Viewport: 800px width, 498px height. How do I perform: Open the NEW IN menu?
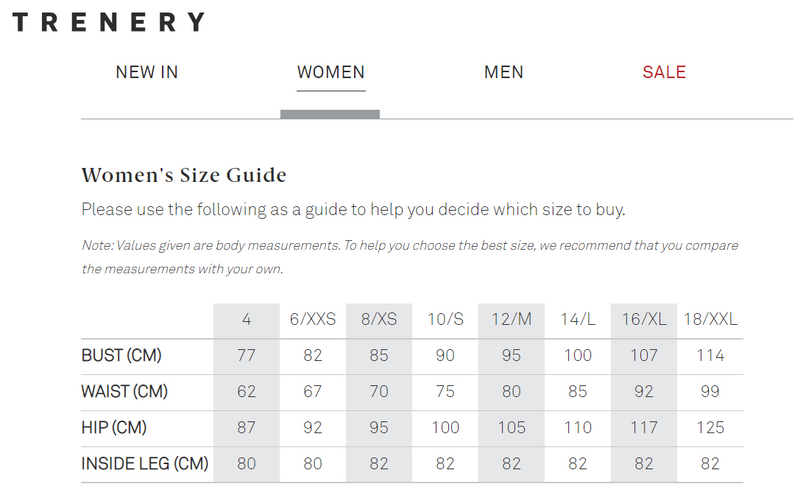147,72
